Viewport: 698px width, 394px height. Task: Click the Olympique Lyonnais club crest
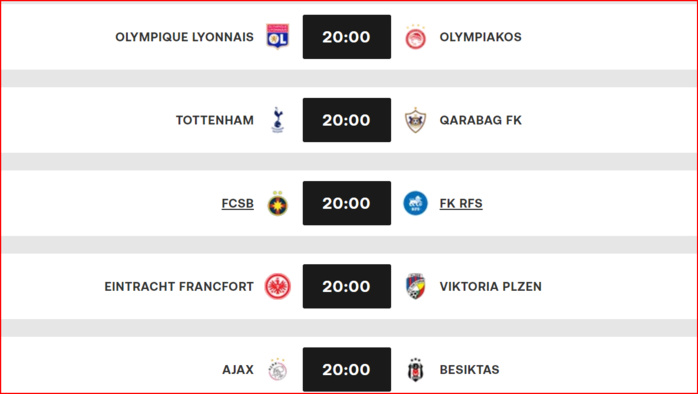(x=277, y=37)
